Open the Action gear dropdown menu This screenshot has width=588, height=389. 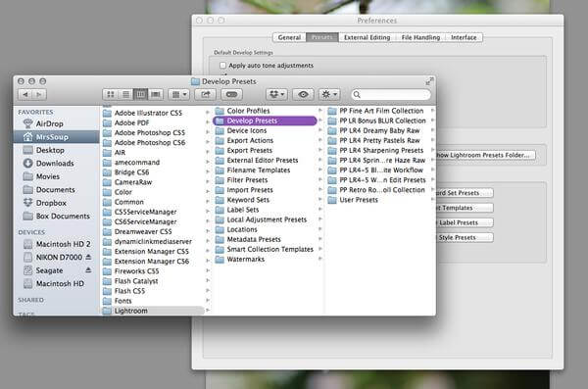pyautogui.click(x=329, y=94)
